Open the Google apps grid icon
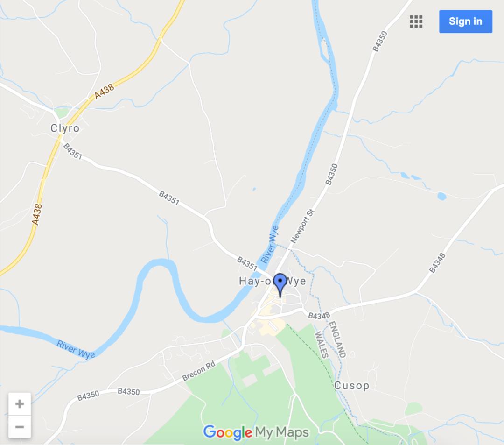This screenshot has width=504, height=445. click(x=416, y=21)
